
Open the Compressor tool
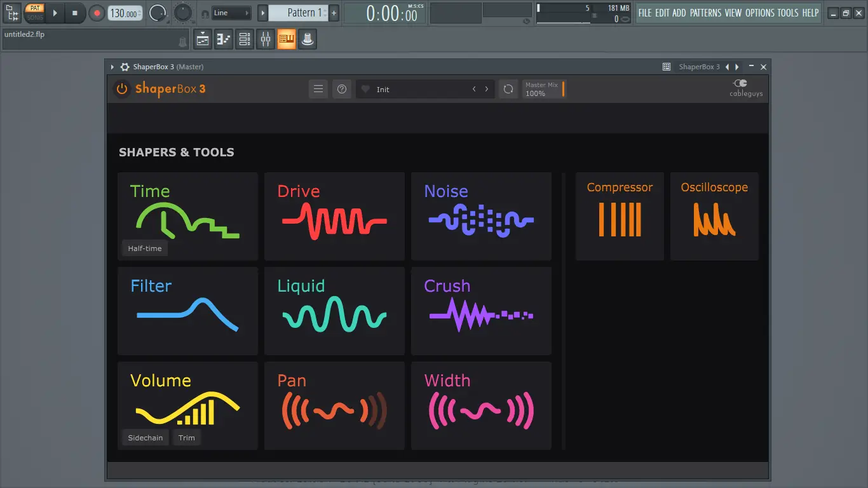click(x=620, y=216)
